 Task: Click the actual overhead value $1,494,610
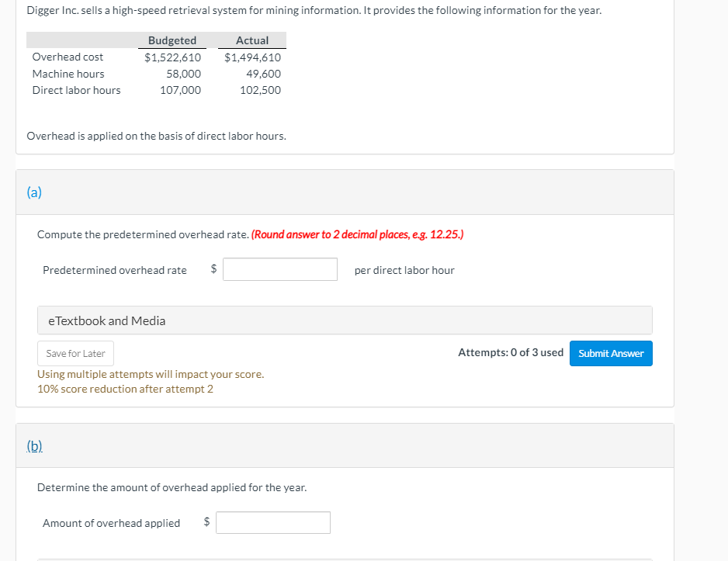252,57
